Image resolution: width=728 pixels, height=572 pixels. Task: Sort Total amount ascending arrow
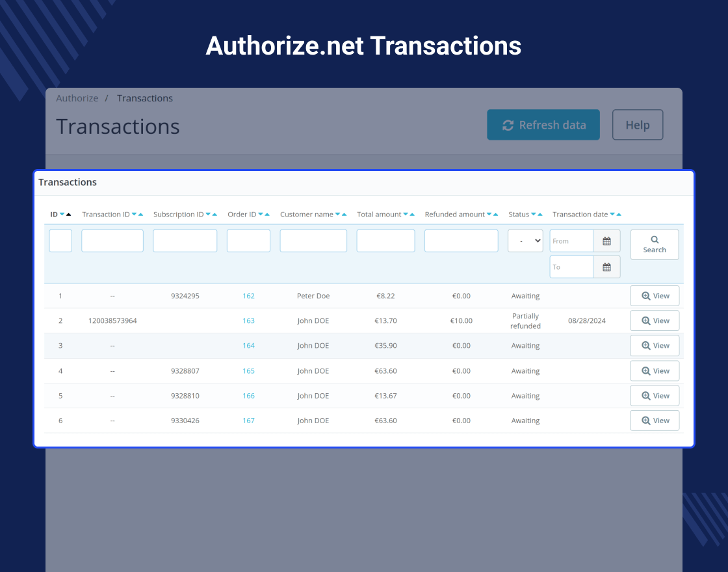tap(412, 214)
